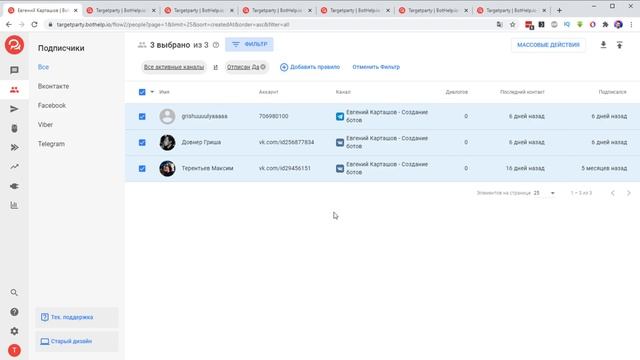
Task: Select the 'Facebook' category
Action: pyautogui.click(x=52, y=105)
